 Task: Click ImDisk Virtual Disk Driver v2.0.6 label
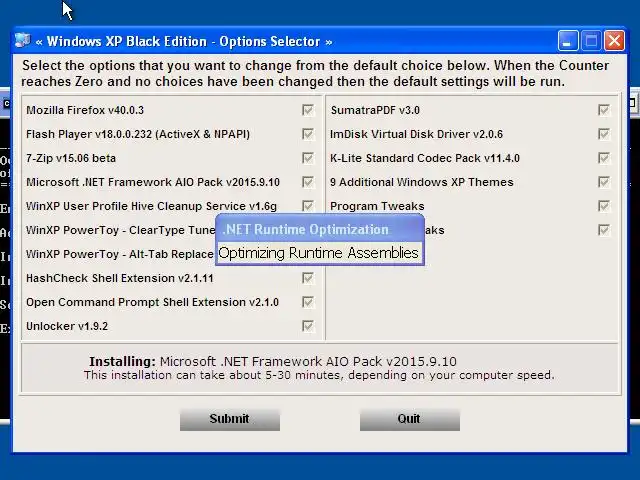pyautogui.click(x=416, y=134)
